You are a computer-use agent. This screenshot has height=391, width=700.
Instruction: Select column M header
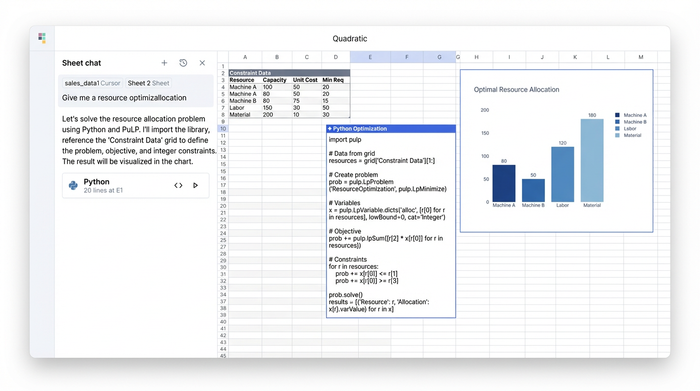coord(641,57)
